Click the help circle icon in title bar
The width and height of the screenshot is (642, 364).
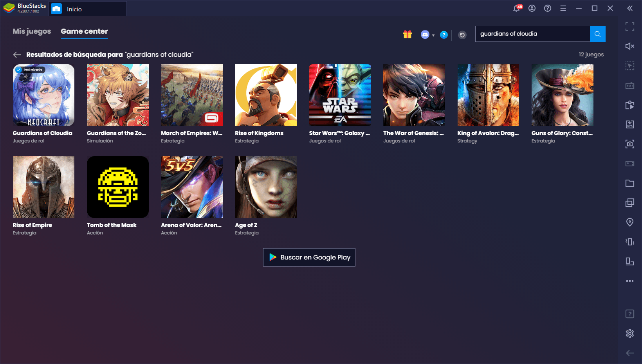click(548, 8)
